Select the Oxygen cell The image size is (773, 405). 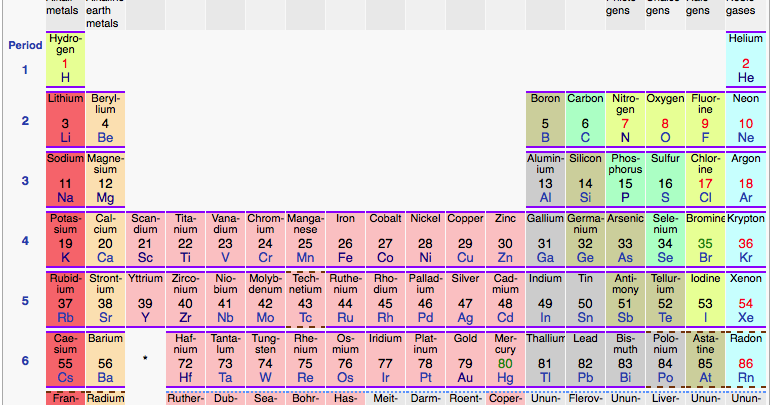(665, 119)
